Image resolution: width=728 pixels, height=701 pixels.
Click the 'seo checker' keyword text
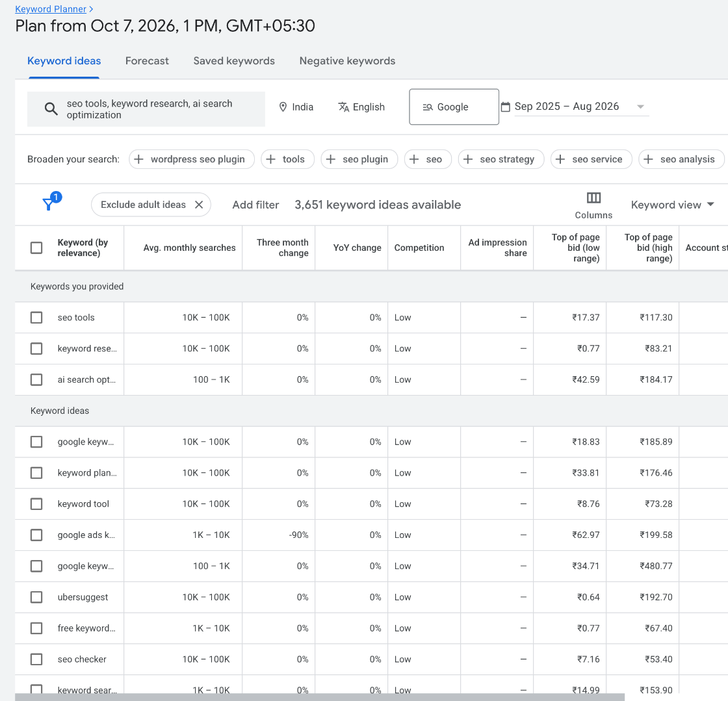point(82,659)
